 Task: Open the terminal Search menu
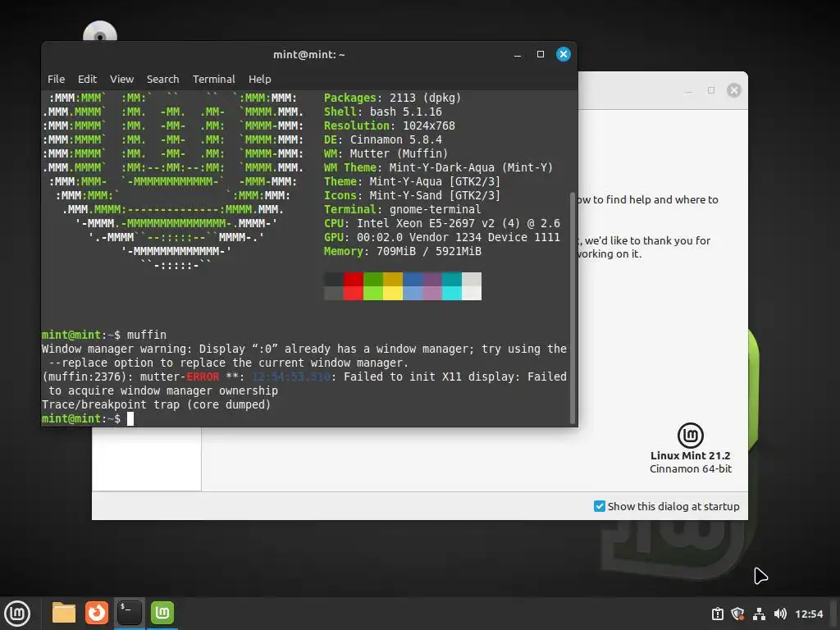[163, 80]
